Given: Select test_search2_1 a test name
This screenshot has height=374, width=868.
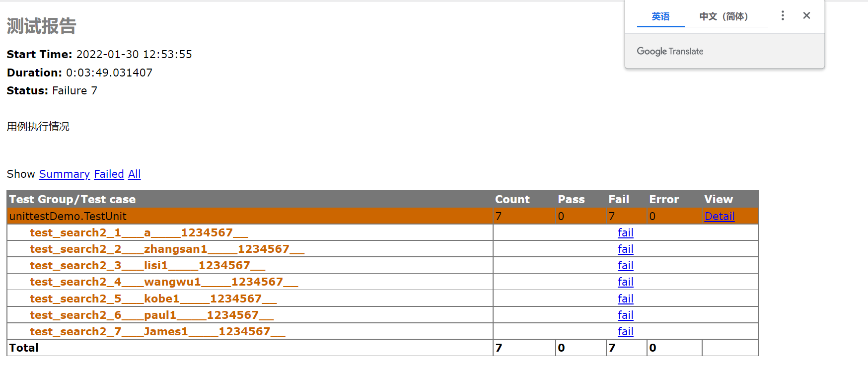Looking at the screenshot, I should pos(139,232).
